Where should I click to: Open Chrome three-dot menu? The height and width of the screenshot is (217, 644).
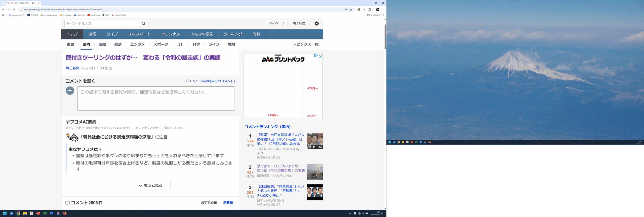(x=383, y=10)
